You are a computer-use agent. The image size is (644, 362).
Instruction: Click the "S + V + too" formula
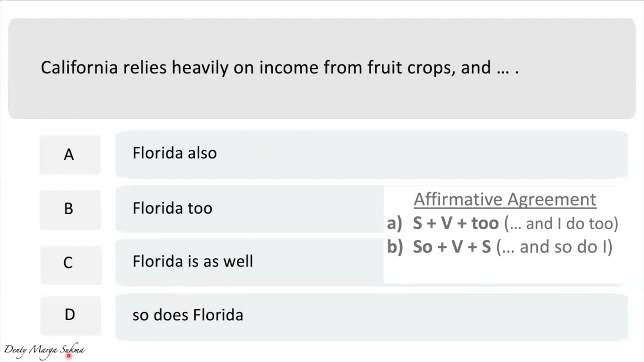(x=455, y=223)
